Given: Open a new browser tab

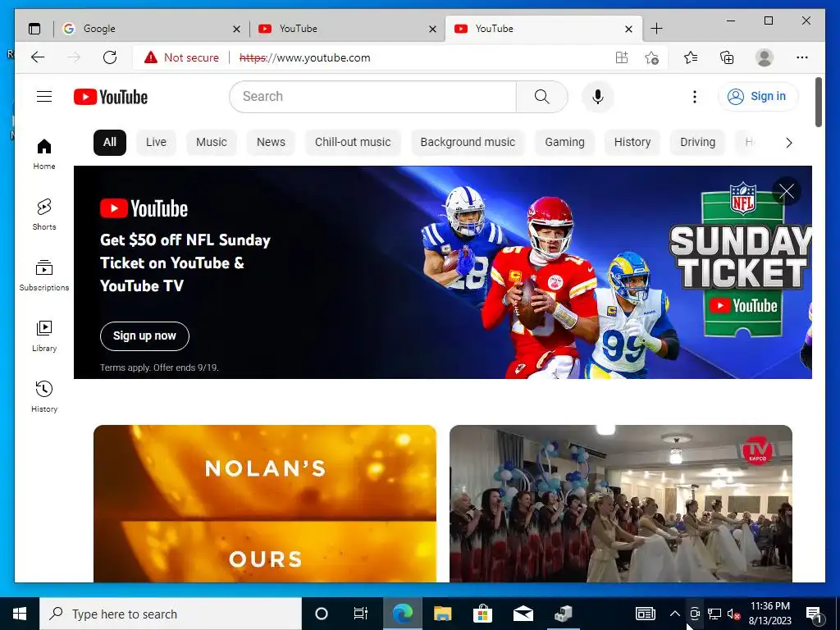Looking at the screenshot, I should (x=656, y=29).
